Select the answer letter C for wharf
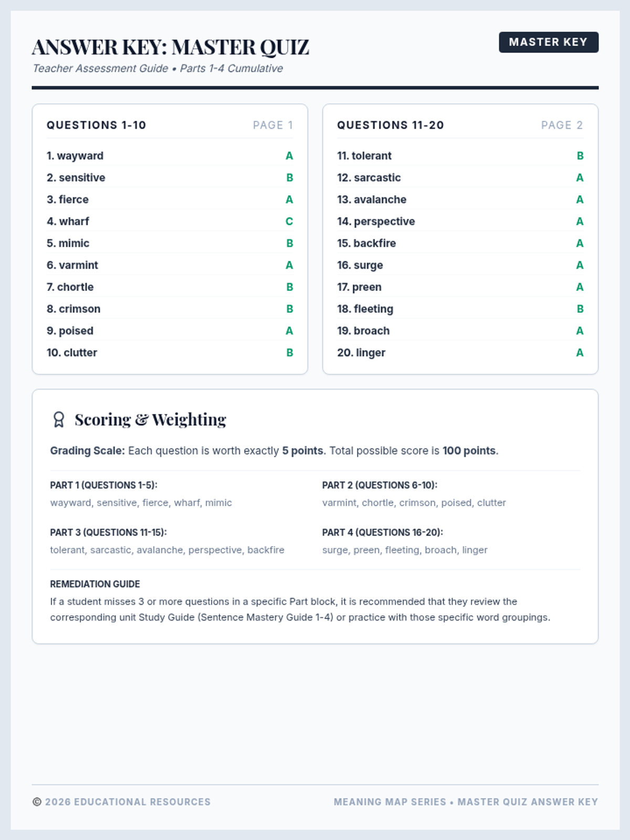 [289, 222]
